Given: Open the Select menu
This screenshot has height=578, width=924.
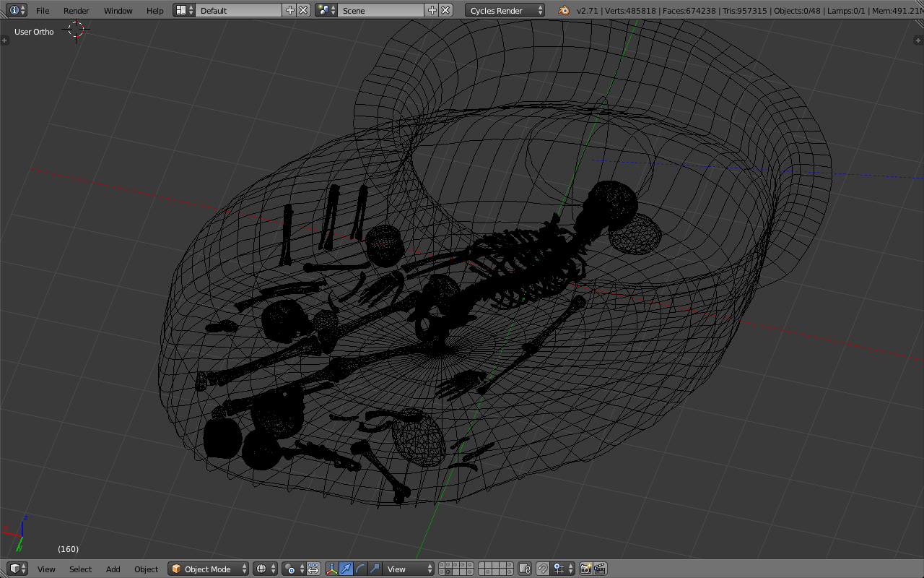Looking at the screenshot, I should pos(80,569).
